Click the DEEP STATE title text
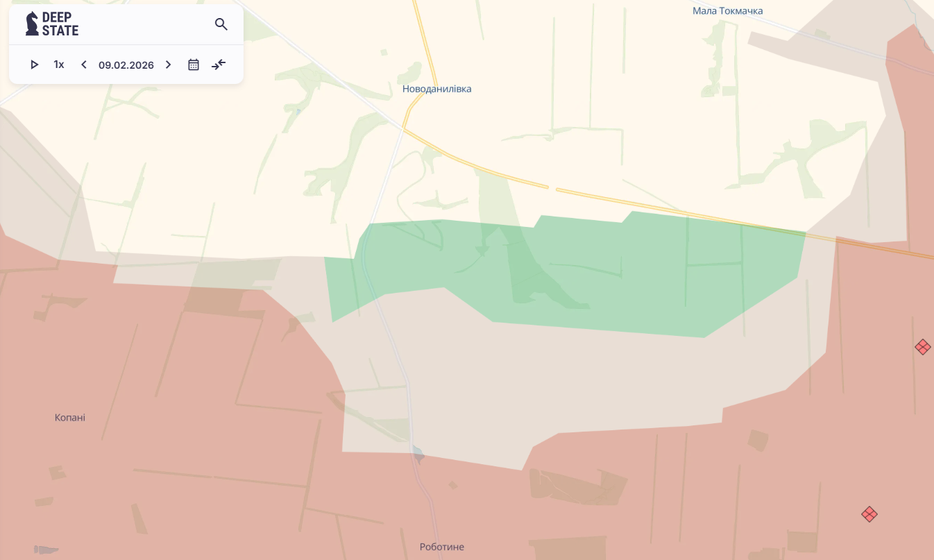This screenshot has width=934, height=560. pyautogui.click(x=60, y=24)
